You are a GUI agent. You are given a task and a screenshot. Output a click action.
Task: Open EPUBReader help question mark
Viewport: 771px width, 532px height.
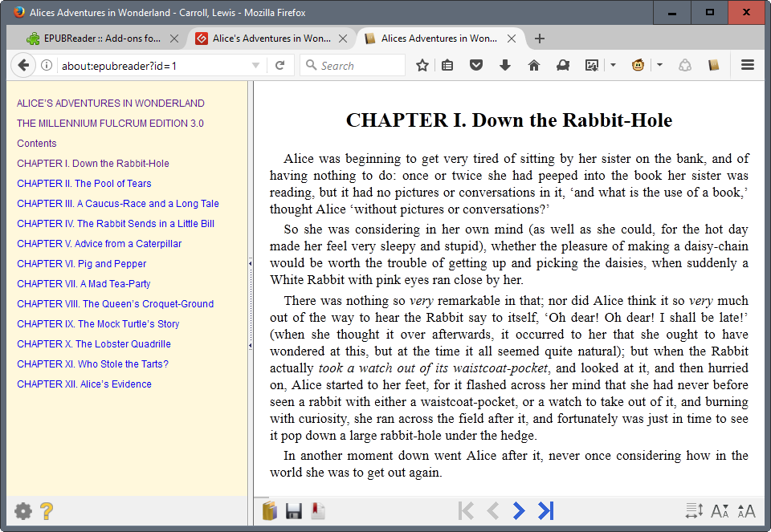[47, 511]
